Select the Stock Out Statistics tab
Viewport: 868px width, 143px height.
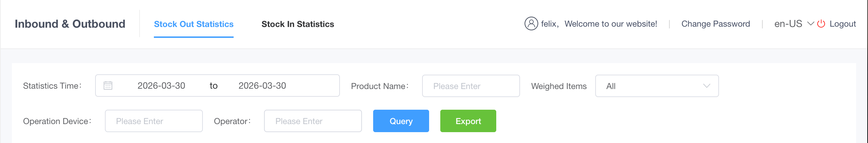pos(194,24)
